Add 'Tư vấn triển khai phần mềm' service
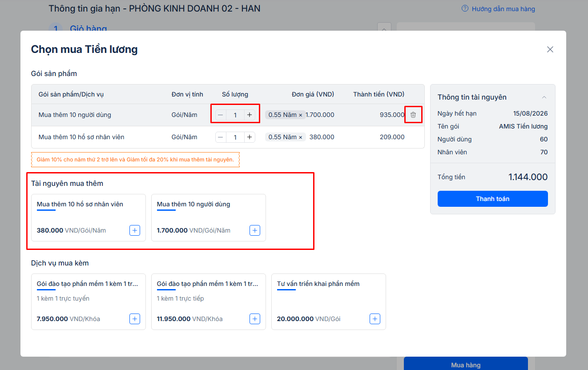The width and height of the screenshot is (588, 370). (x=375, y=319)
